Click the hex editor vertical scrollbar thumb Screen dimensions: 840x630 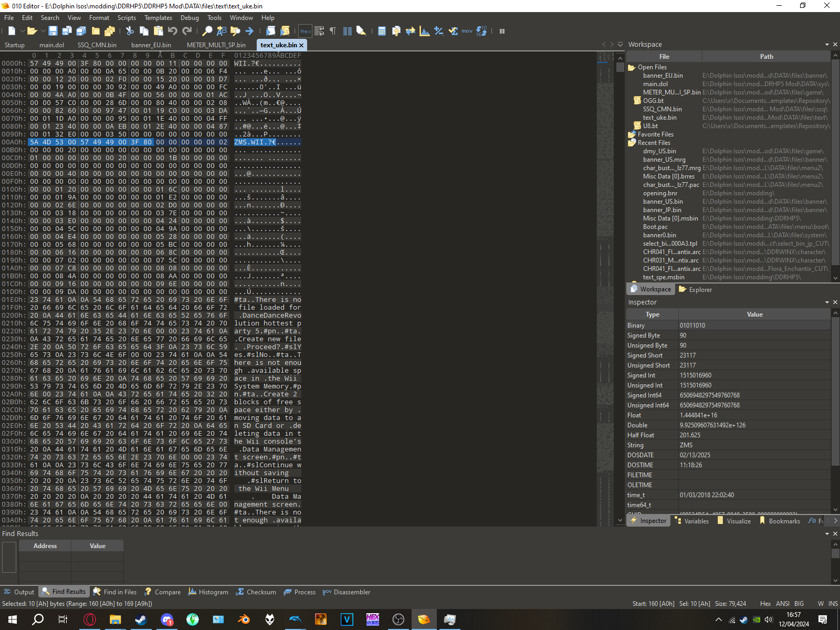coord(620,67)
